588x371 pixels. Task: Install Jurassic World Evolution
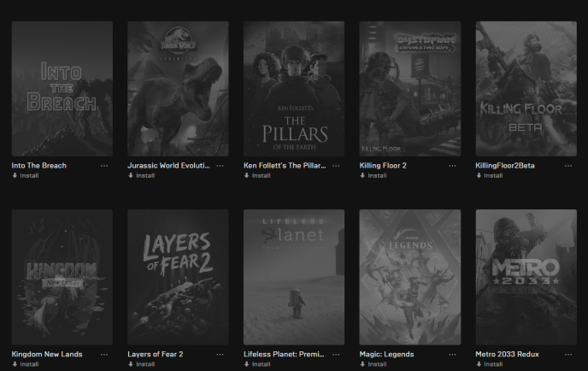coord(141,175)
